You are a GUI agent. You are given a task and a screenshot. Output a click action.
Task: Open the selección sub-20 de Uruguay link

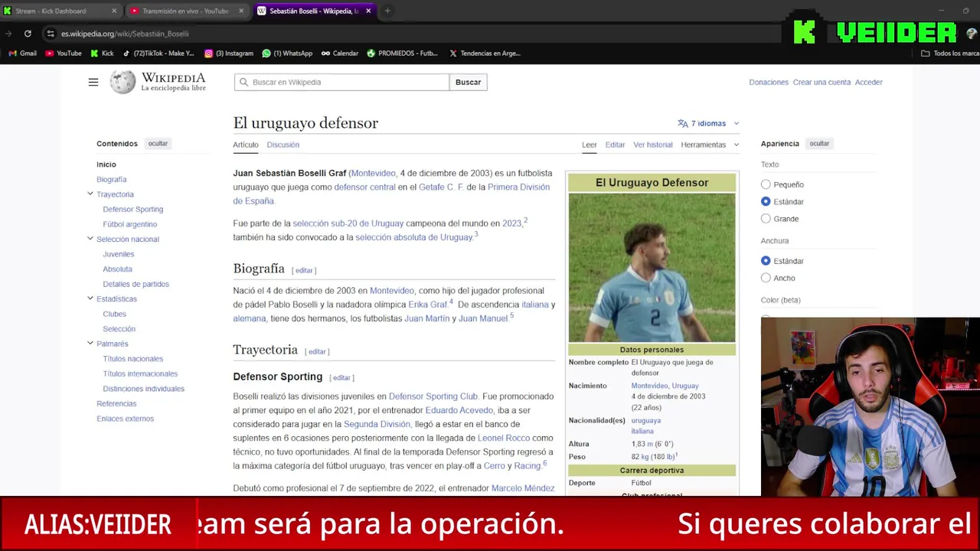click(348, 223)
